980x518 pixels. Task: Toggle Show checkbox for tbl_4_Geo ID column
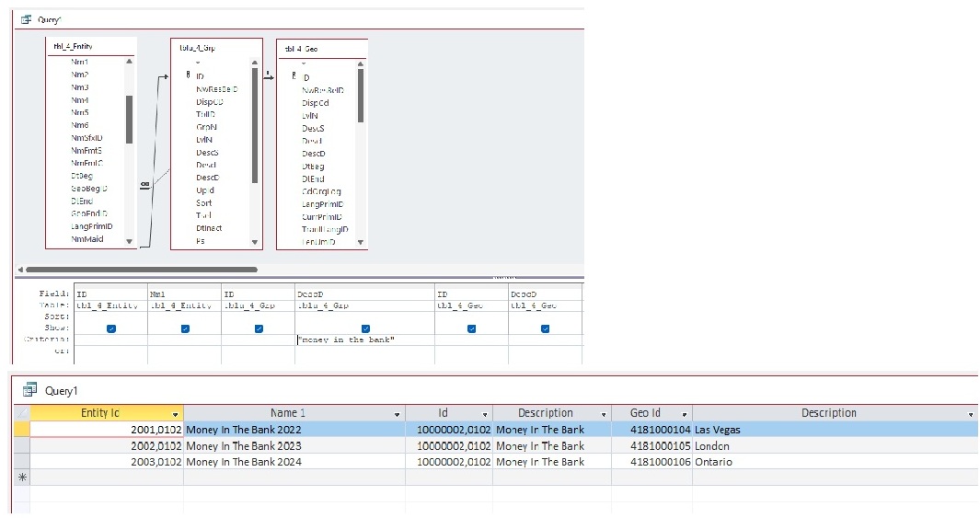click(x=472, y=328)
